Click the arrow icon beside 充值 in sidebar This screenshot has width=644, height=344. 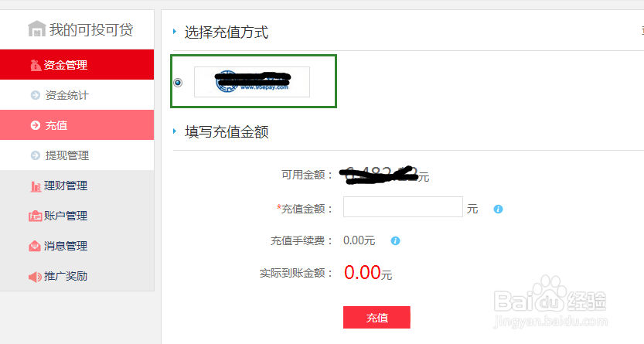point(36,125)
